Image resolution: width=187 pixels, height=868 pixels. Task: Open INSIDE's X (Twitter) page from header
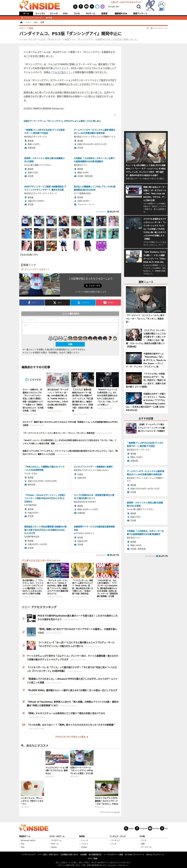coord(75,6)
